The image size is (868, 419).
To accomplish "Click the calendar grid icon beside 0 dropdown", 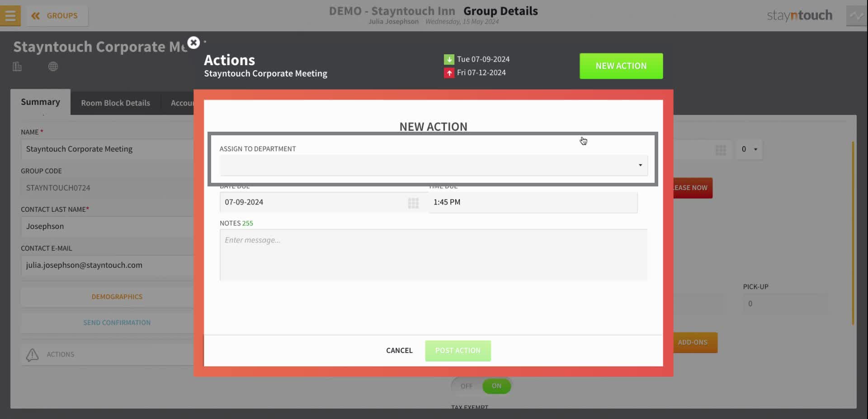I will (721, 150).
